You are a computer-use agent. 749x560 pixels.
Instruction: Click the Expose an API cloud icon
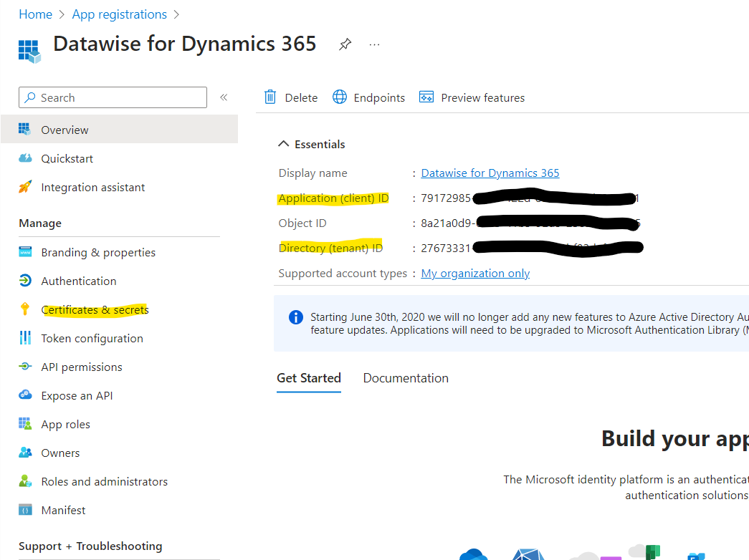click(x=25, y=395)
